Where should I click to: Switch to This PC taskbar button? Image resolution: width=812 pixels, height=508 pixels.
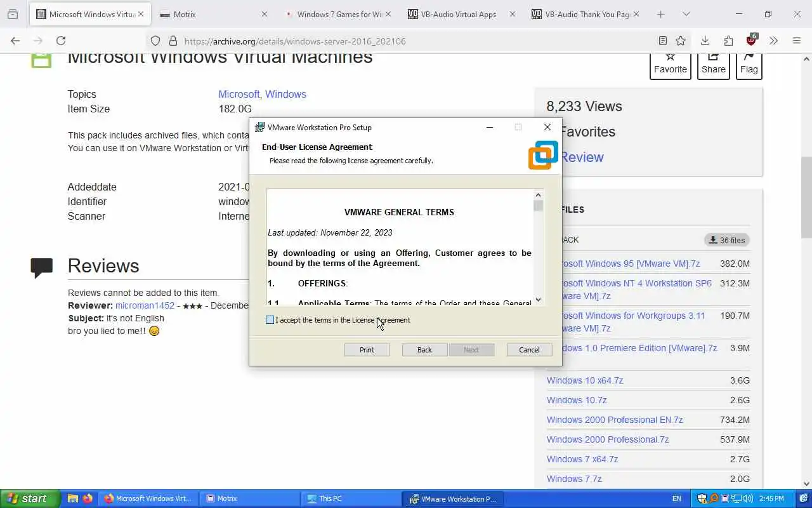[x=350, y=498]
